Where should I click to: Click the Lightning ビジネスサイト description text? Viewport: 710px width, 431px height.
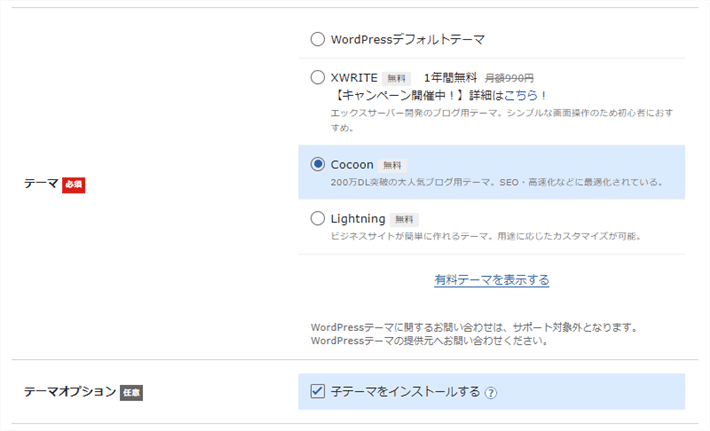tap(485, 237)
